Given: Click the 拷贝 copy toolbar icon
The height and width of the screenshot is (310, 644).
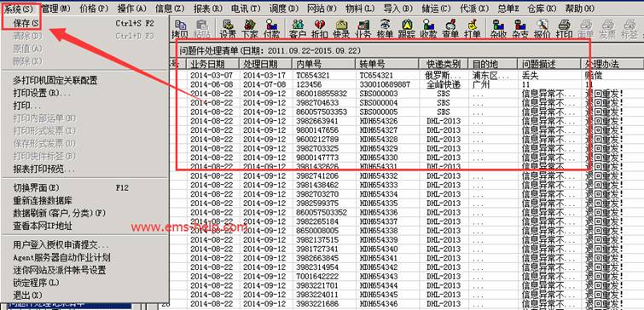Looking at the screenshot, I should [180, 29].
